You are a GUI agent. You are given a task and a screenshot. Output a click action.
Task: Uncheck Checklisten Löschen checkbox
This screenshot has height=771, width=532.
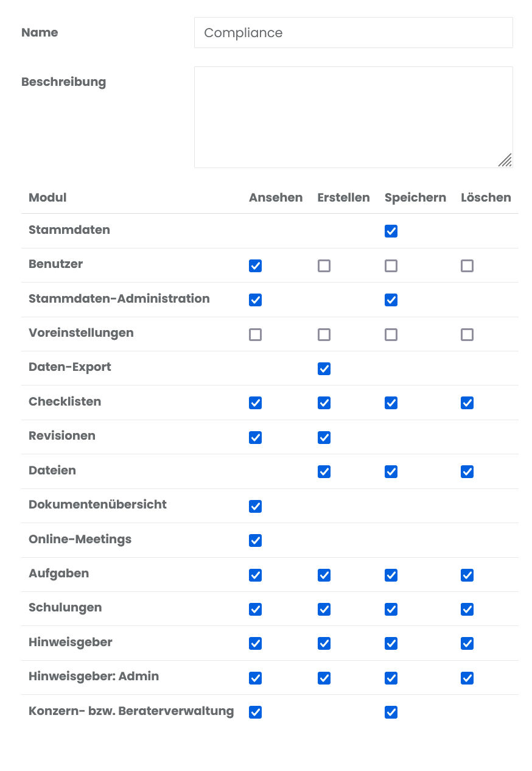coord(467,403)
